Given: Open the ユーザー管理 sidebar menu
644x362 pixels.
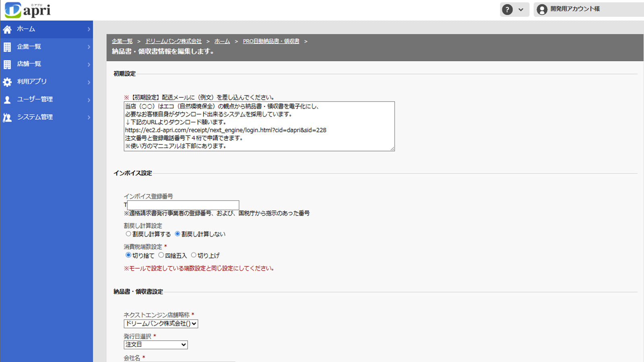Looking at the screenshot, I should [46, 99].
